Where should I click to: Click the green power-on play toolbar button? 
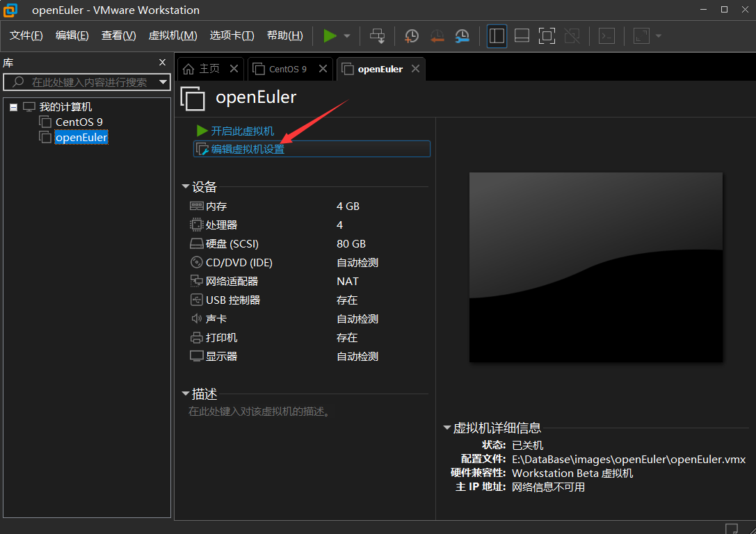[x=330, y=35]
